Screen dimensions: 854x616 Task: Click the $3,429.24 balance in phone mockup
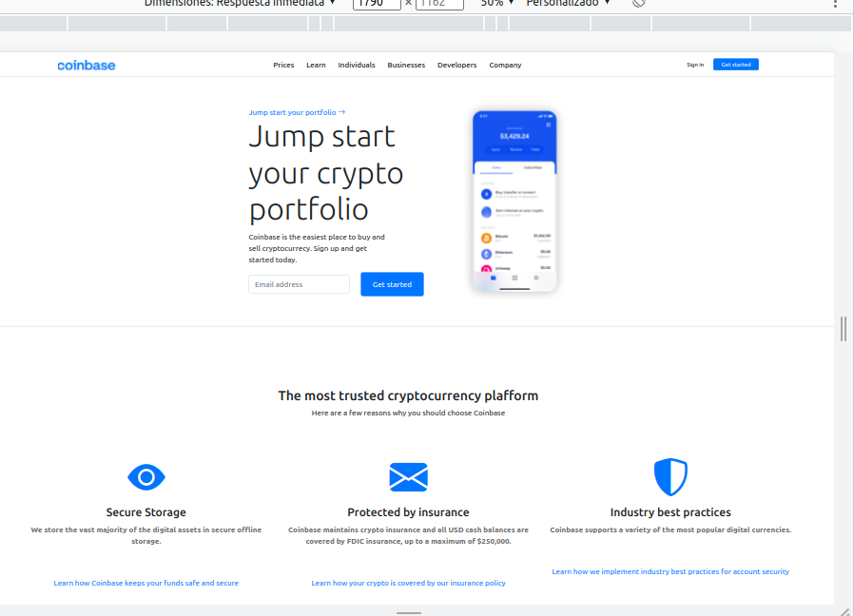514,136
